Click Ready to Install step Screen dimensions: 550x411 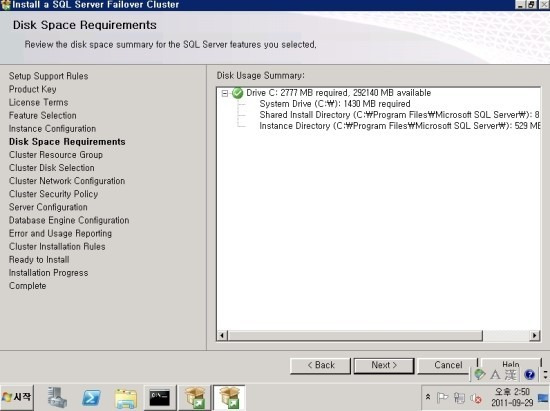click(x=39, y=260)
